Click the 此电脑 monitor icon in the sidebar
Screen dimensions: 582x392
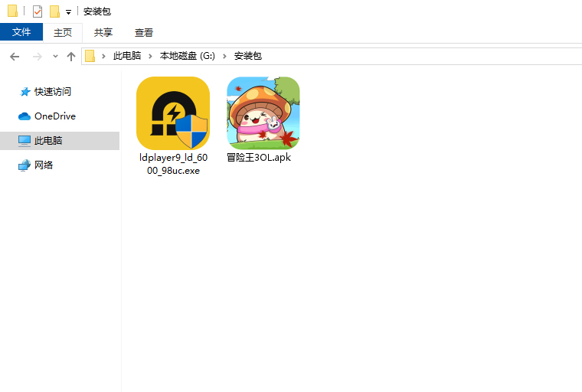pos(25,141)
